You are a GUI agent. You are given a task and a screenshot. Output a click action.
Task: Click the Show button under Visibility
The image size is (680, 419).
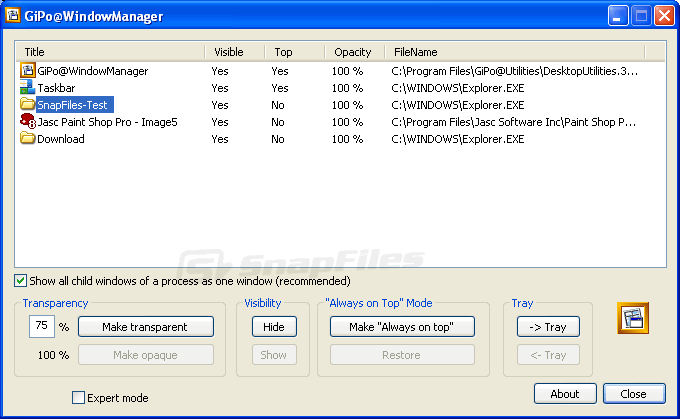[274, 355]
